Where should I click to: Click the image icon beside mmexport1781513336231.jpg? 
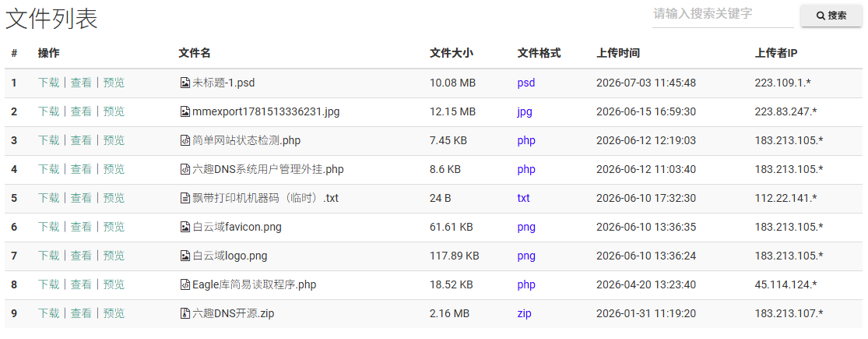(185, 112)
